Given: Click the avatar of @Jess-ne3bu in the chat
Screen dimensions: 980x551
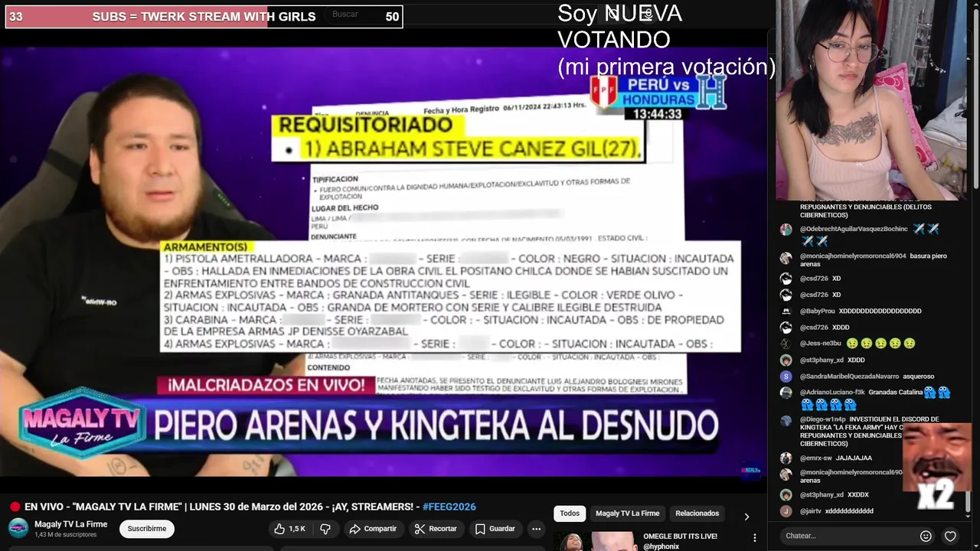Looking at the screenshot, I should point(786,344).
